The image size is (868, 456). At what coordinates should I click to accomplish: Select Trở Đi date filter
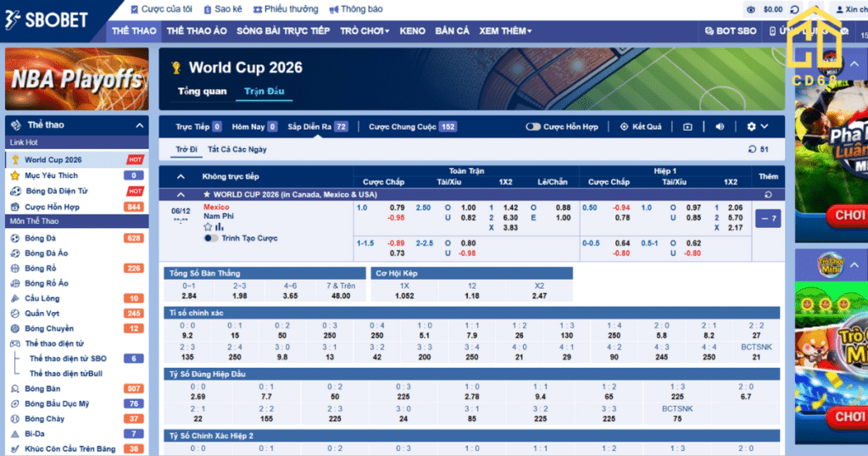pyautogui.click(x=186, y=149)
